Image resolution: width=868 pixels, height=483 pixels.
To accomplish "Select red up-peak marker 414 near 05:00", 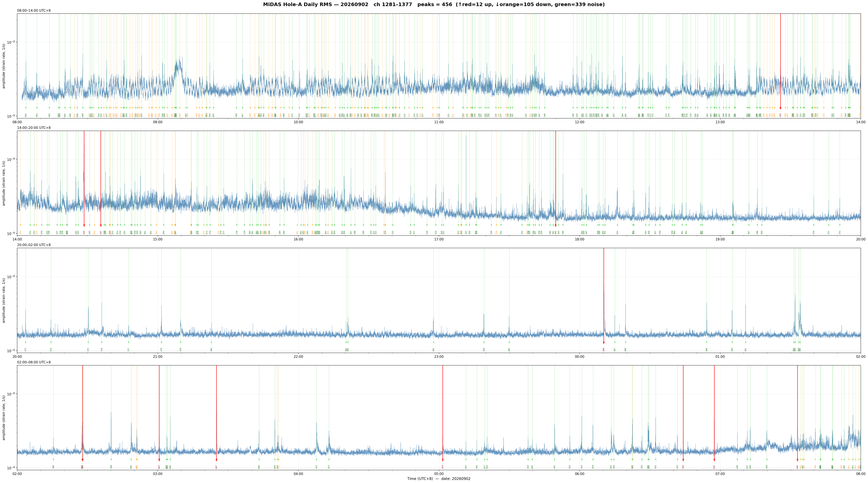I will click(442, 459).
